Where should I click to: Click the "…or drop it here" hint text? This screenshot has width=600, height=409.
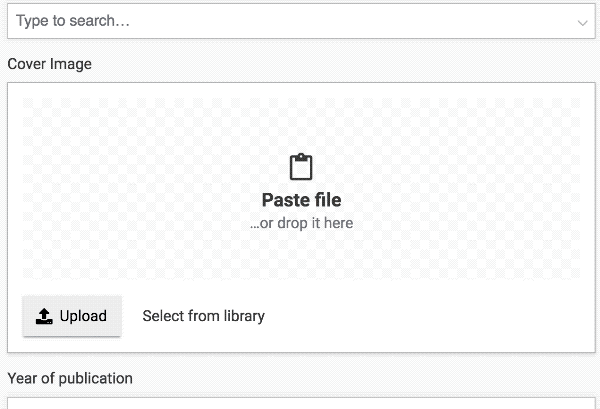301,223
